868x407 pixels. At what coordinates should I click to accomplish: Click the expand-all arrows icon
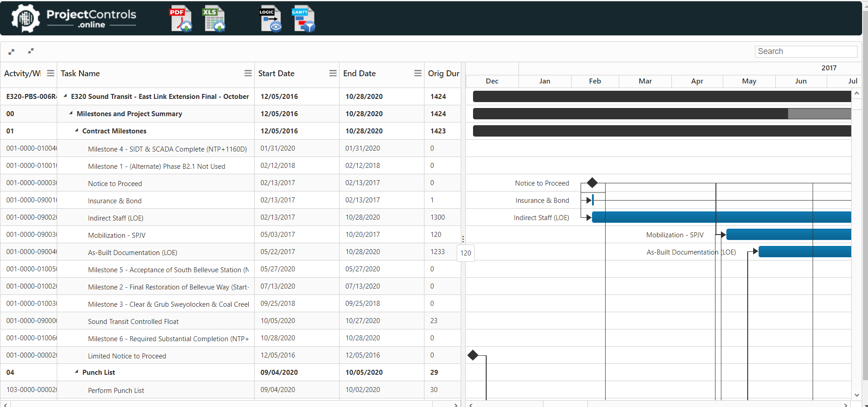(11, 52)
